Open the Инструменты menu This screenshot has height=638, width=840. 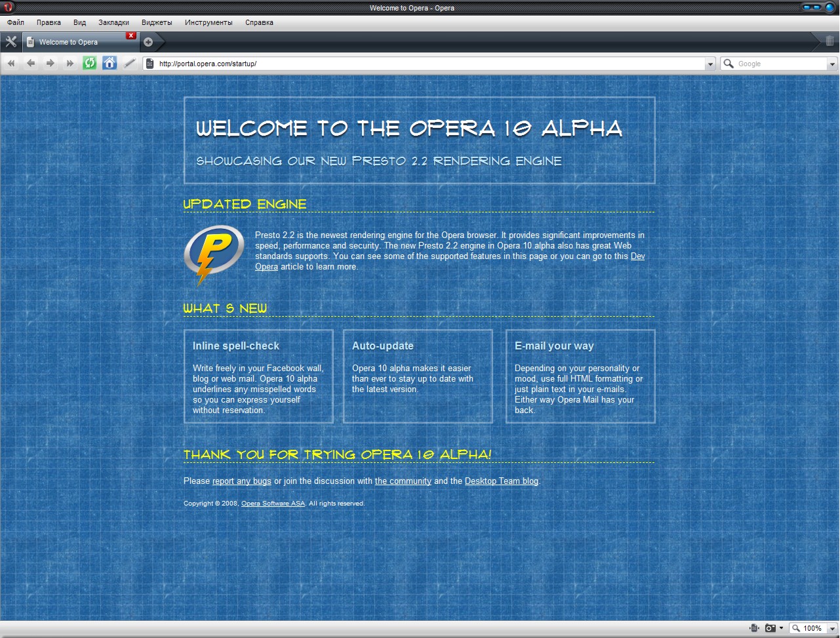209,22
